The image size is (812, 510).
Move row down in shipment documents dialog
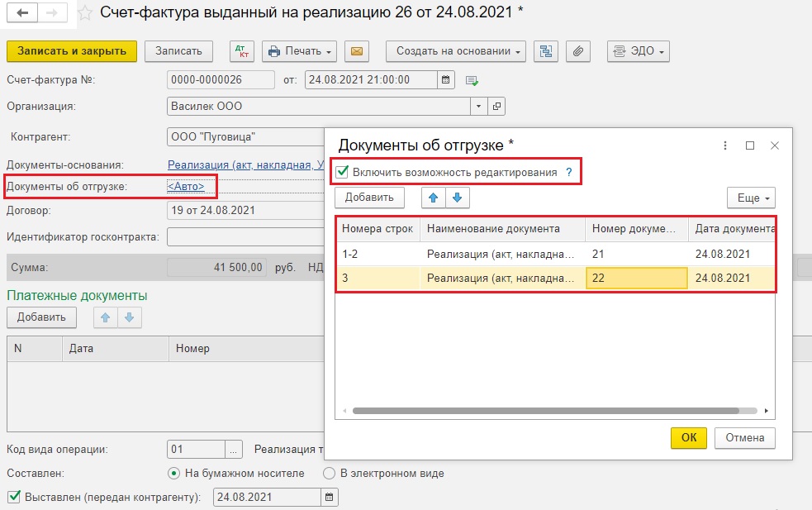tap(458, 198)
